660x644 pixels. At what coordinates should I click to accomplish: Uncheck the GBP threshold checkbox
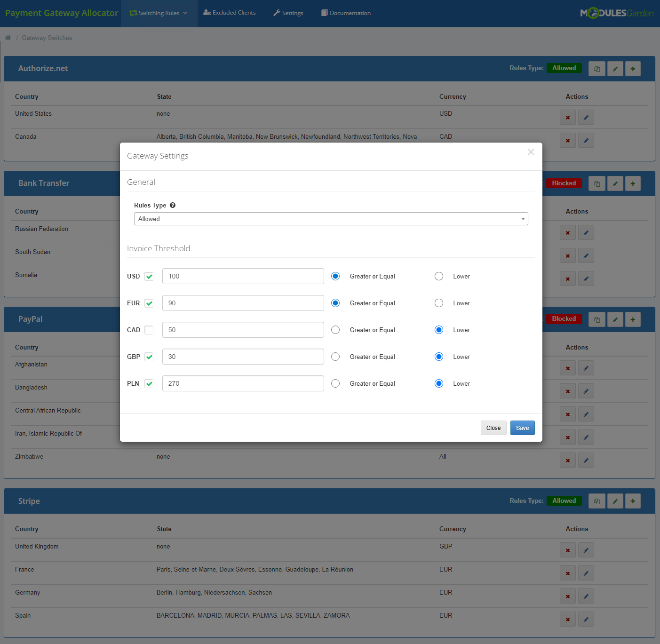coord(149,357)
